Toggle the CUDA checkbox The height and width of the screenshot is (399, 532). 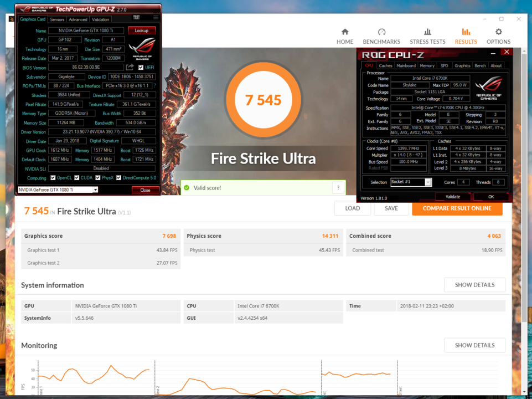(x=77, y=177)
